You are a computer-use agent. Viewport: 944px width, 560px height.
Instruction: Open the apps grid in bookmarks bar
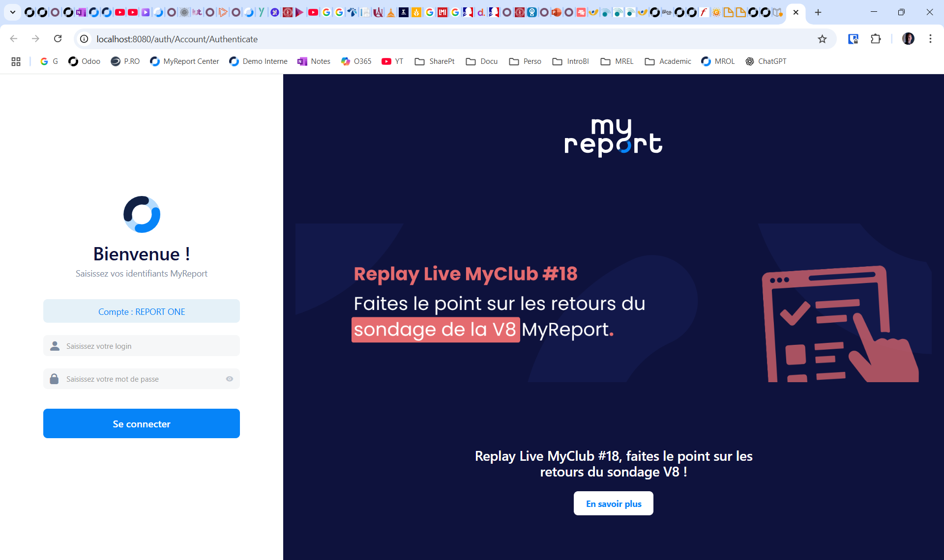16,61
